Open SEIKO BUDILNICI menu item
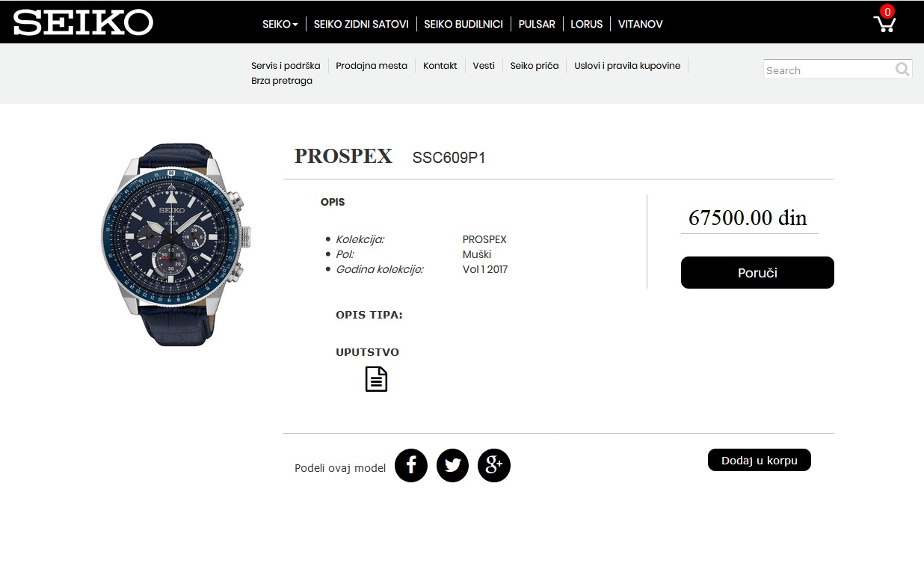Image resolution: width=924 pixels, height=584 pixels. (463, 24)
